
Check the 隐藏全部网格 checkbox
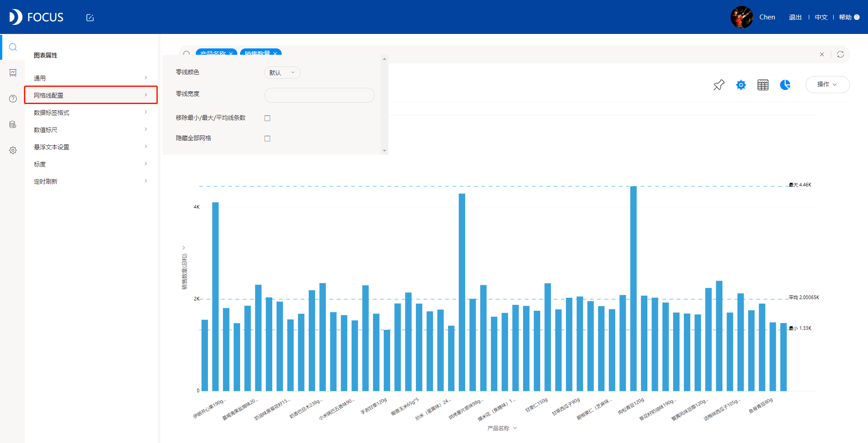pos(267,138)
